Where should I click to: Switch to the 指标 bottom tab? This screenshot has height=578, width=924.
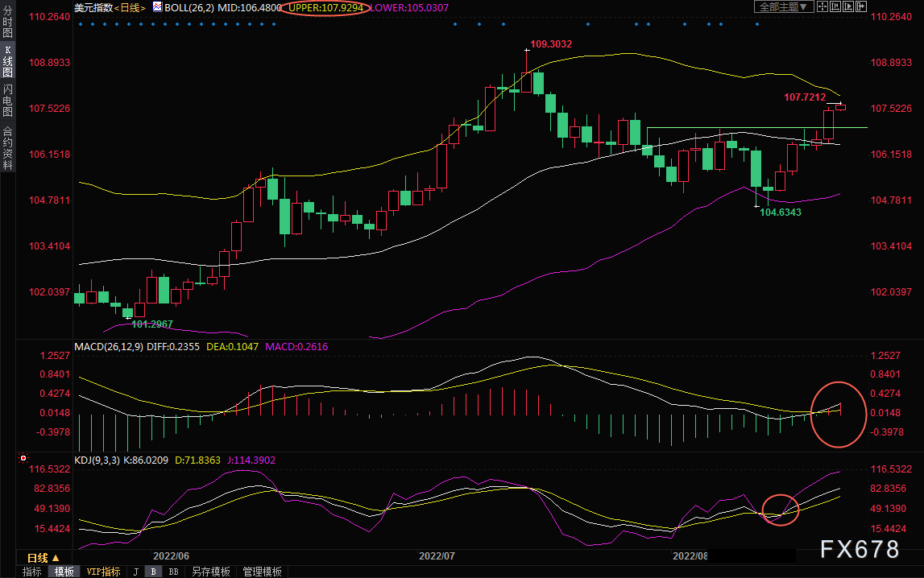coord(32,572)
